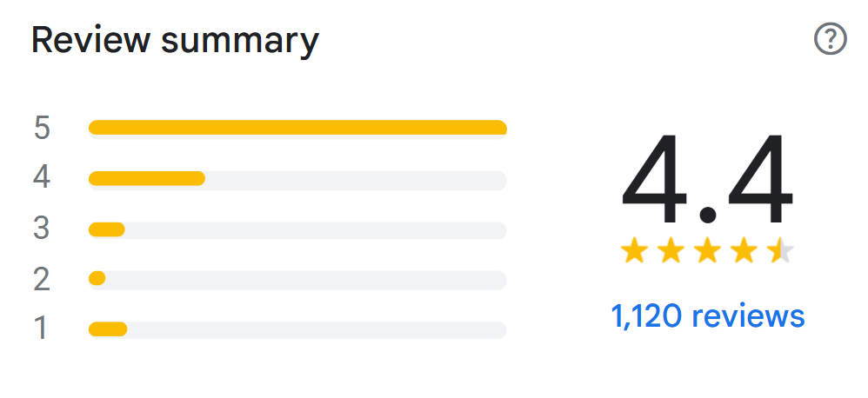Click the yellow fill of the 1-star bar

click(108, 329)
